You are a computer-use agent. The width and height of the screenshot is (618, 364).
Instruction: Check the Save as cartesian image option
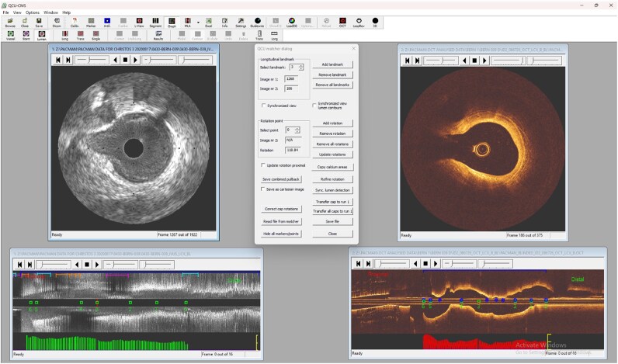click(x=263, y=189)
